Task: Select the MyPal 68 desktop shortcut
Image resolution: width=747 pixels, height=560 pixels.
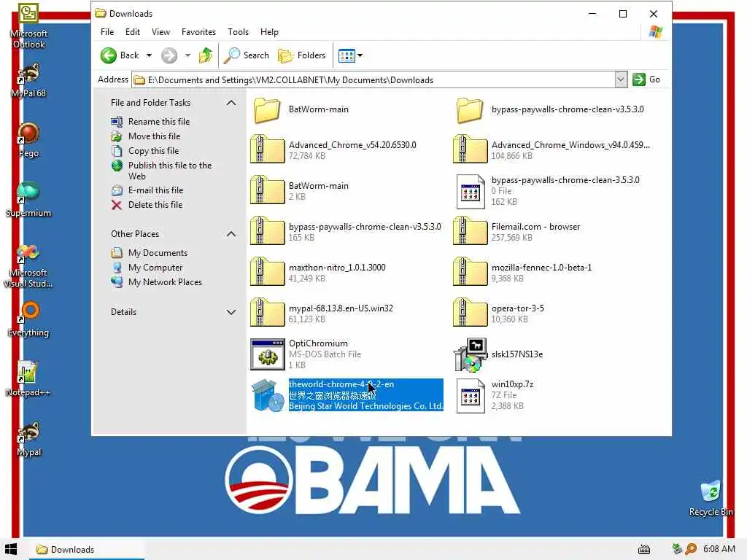Action: point(28,80)
